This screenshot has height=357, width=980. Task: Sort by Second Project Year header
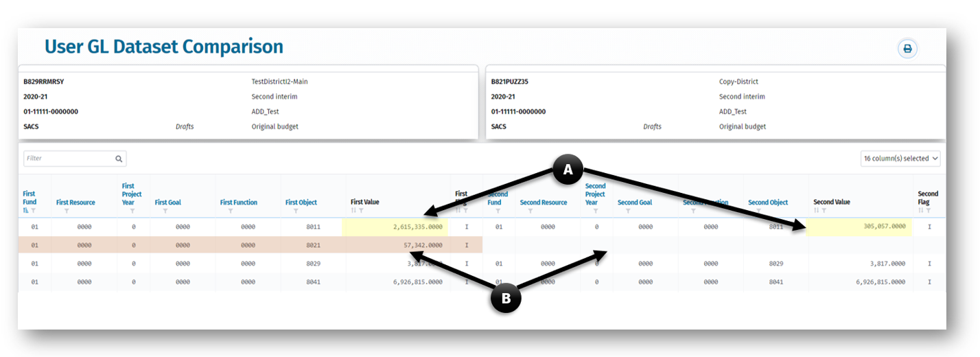tap(595, 194)
